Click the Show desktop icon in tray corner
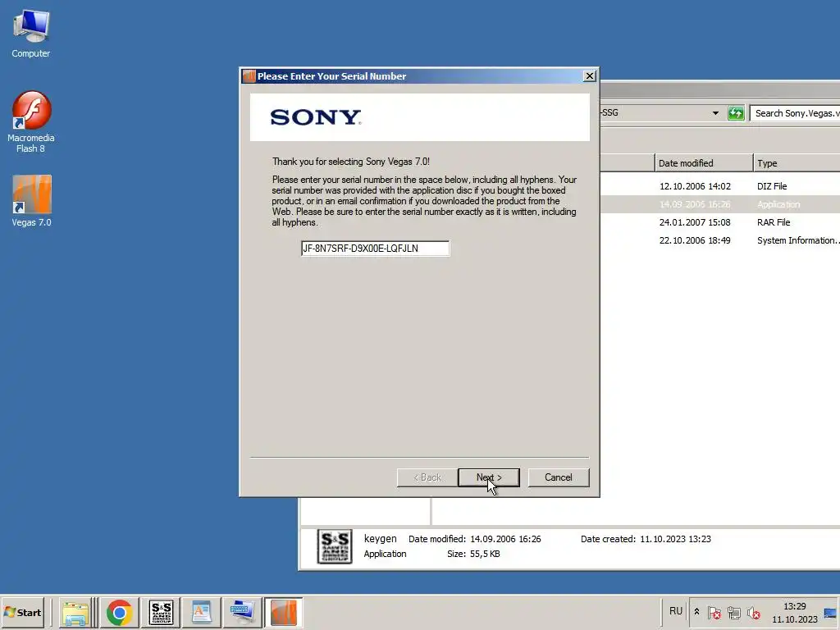 point(831,612)
